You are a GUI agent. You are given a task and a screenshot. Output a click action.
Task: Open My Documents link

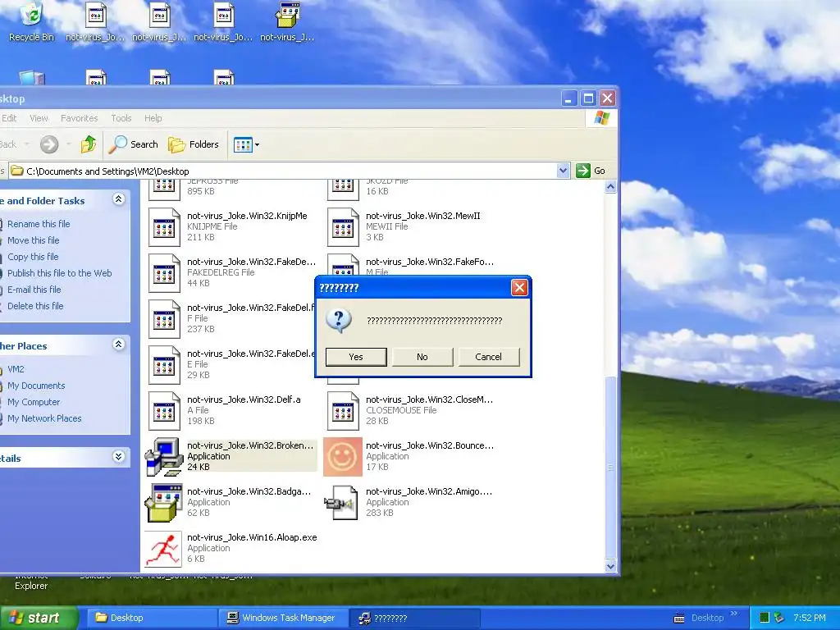point(36,386)
